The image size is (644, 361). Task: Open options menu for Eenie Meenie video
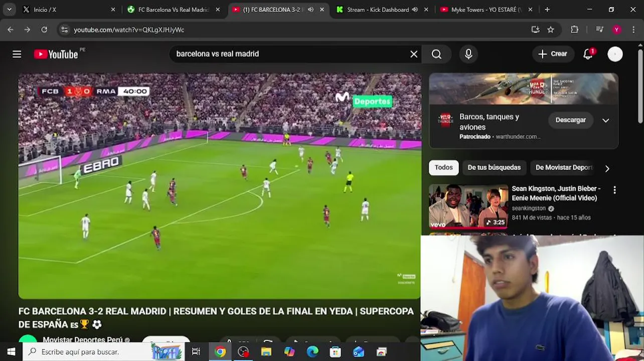[x=614, y=190]
